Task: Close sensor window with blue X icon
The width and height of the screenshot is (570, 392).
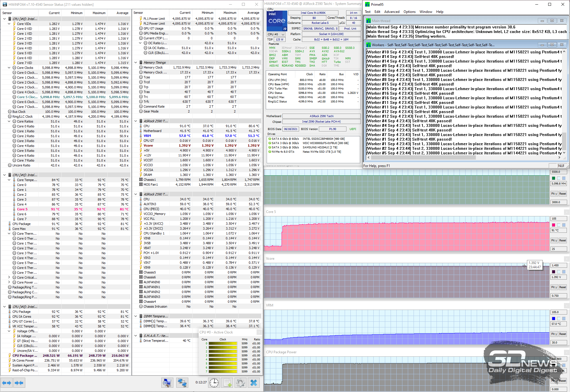Action: pyautogui.click(x=254, y=383)
